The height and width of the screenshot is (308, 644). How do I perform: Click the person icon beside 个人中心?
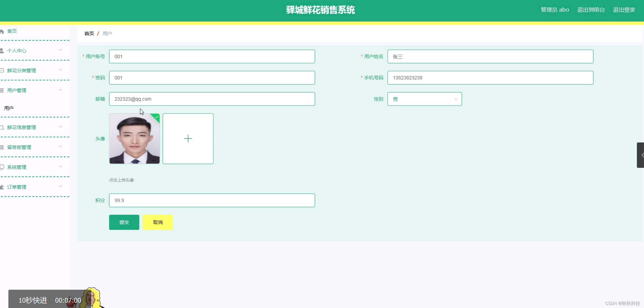pos(2,51)
